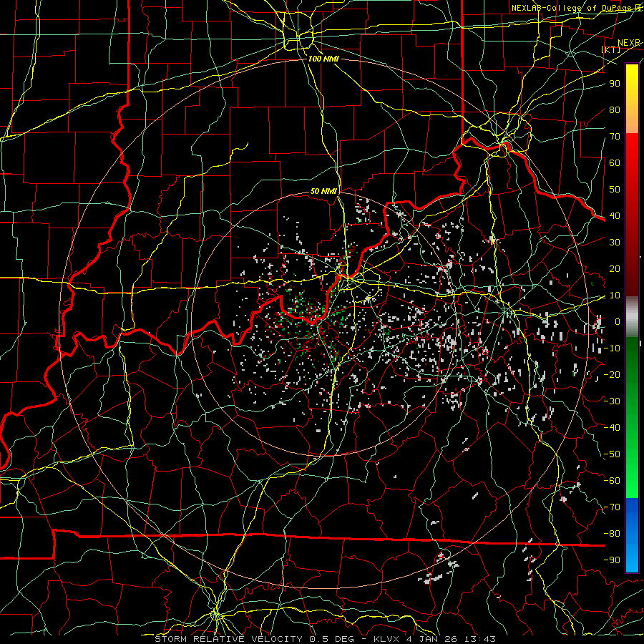
Task: Click the positive "40" scale label
Action: (x=615, y=215)
